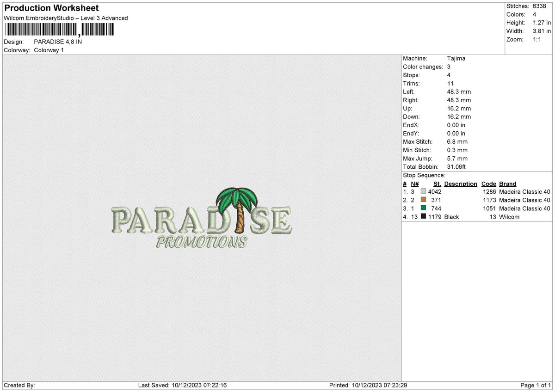
Task: Click the Right value 48.3 mm
Action: point(459,100)
